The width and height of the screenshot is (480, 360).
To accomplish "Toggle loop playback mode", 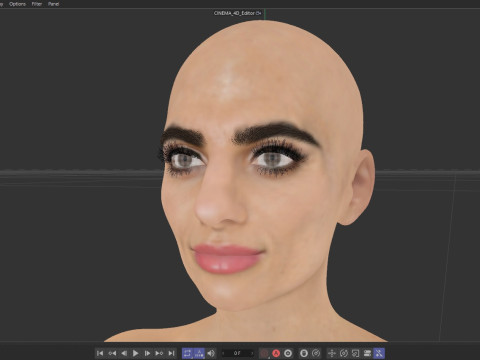I will click(187, 353).
